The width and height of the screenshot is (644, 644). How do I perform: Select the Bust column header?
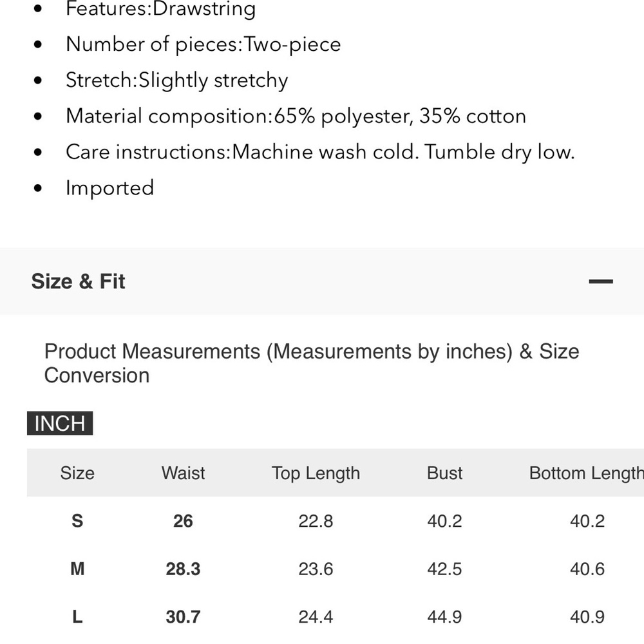tap(445, 473)
